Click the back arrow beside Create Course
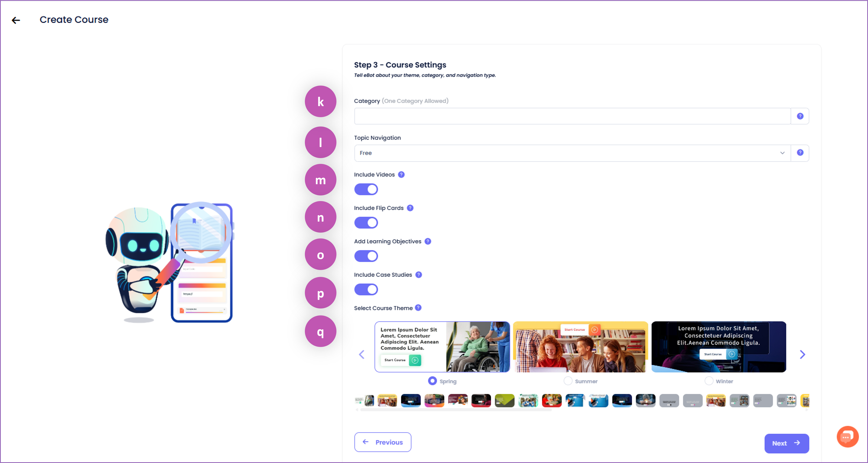 [x=16, y=20]
